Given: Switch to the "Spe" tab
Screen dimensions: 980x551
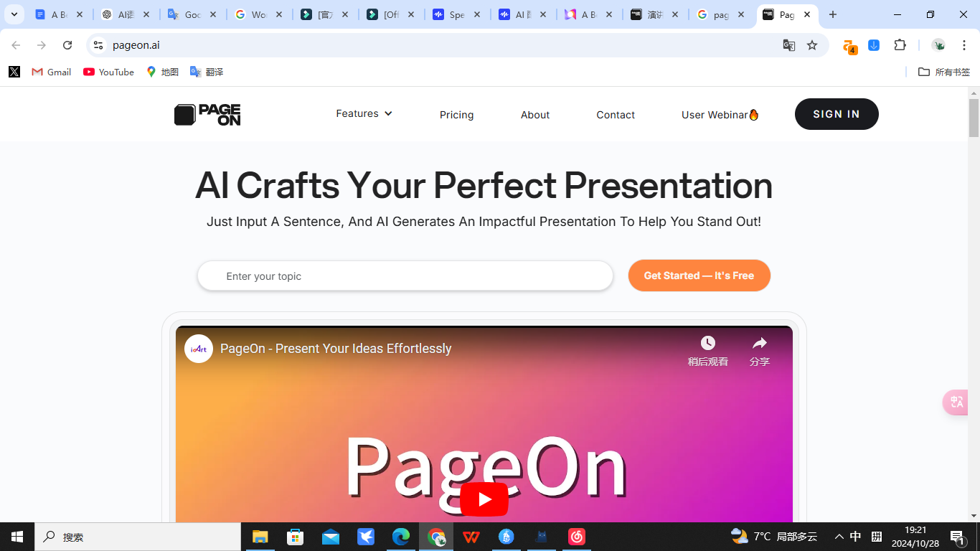Looking at the screenshot, I should [457, 14].
